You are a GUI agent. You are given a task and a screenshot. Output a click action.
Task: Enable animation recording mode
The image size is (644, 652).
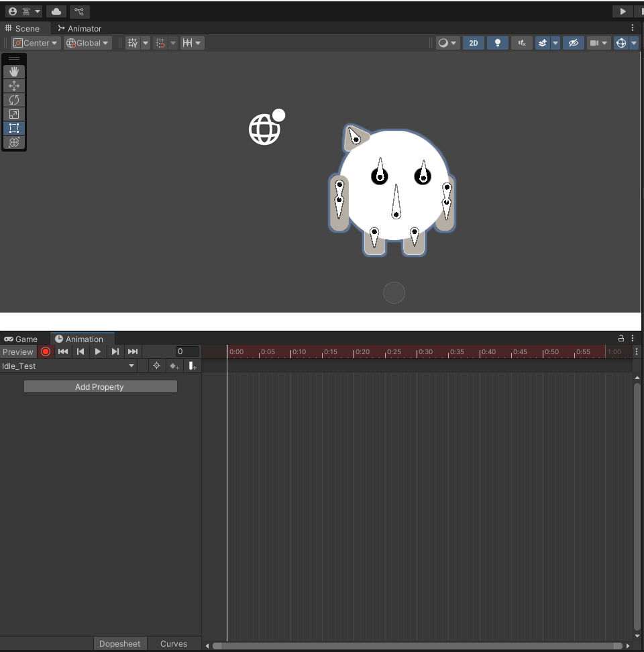pyautogui.click(x=45, y=351)
